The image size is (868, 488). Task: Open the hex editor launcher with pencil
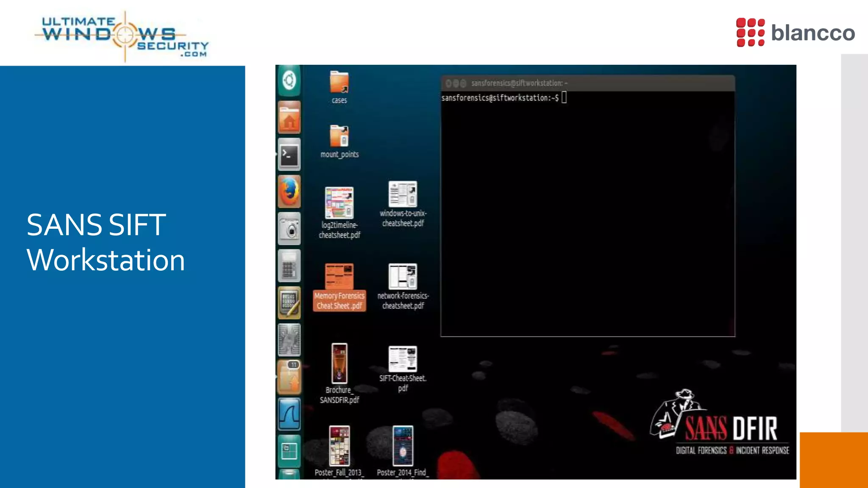tap(289, 302)
